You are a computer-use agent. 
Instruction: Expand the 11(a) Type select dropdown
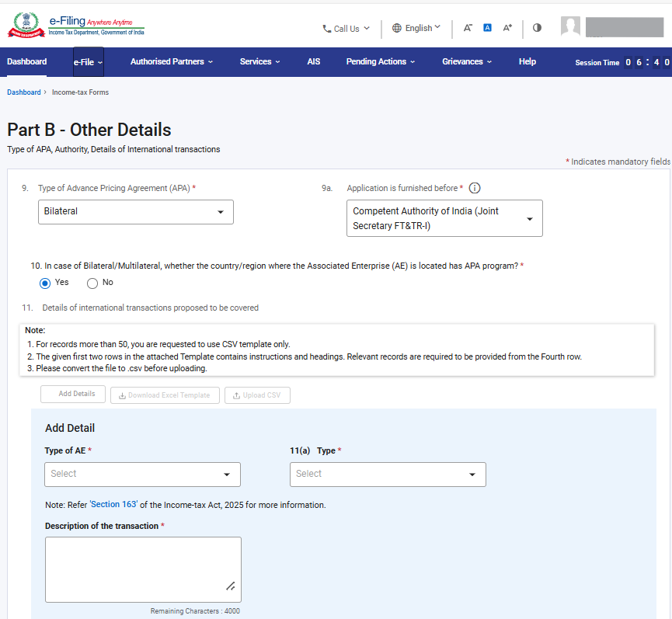[388, 475]
